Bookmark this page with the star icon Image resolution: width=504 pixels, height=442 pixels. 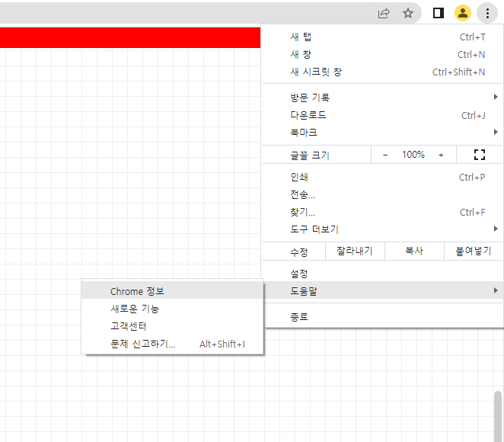coord(408,13)
